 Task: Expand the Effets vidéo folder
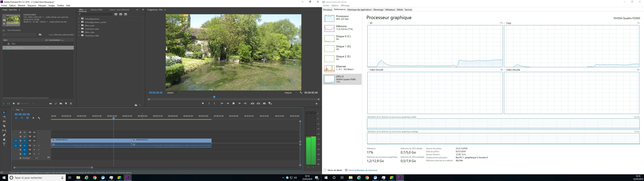coord(79,32)
